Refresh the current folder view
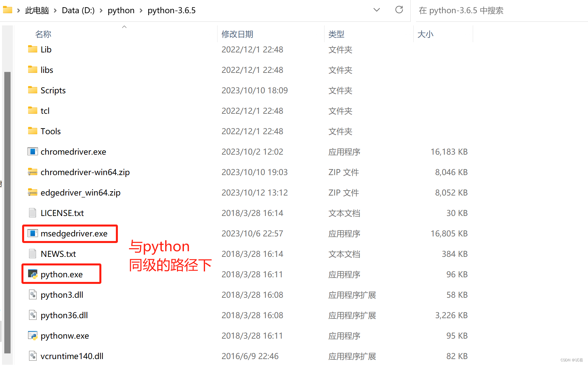Image resolution: width=588 pixels, height=365 pixels. pyautogui.click(x=399, y=10)
